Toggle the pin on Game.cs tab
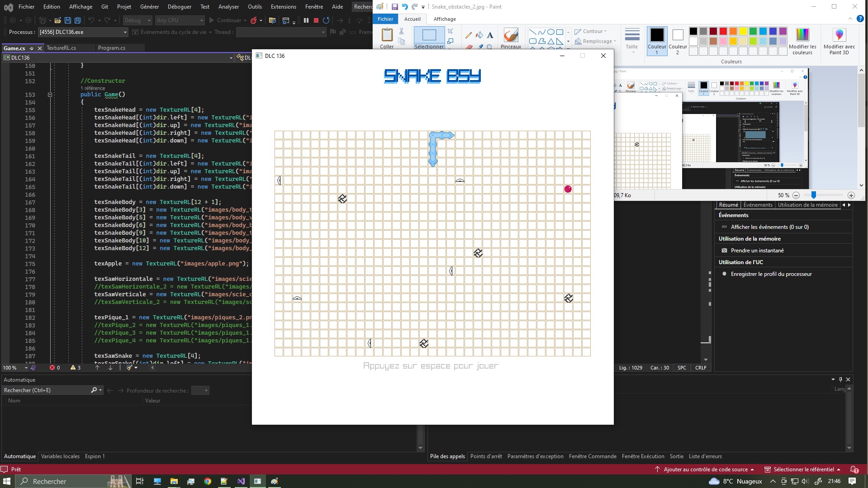 [x=32, y=48]
